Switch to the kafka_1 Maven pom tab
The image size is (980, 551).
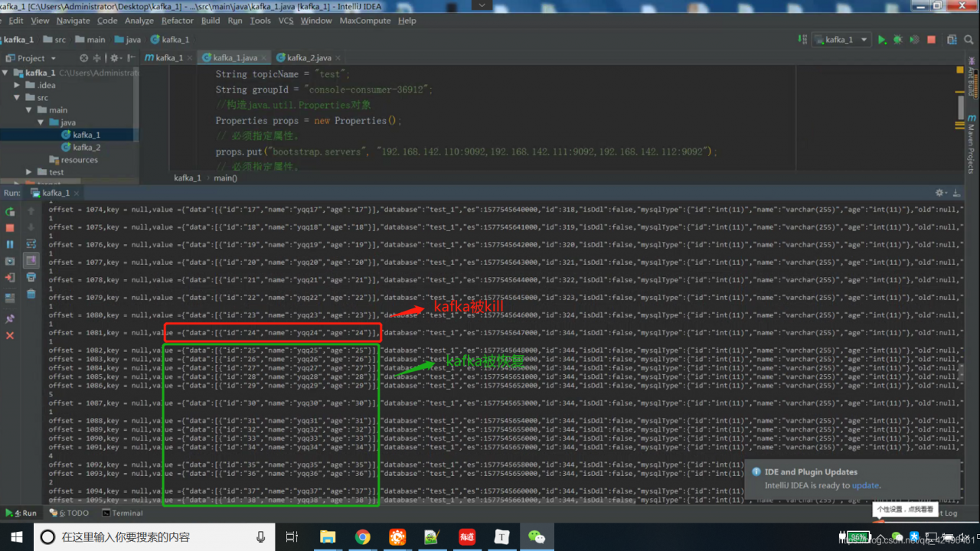tap(170, 58)
